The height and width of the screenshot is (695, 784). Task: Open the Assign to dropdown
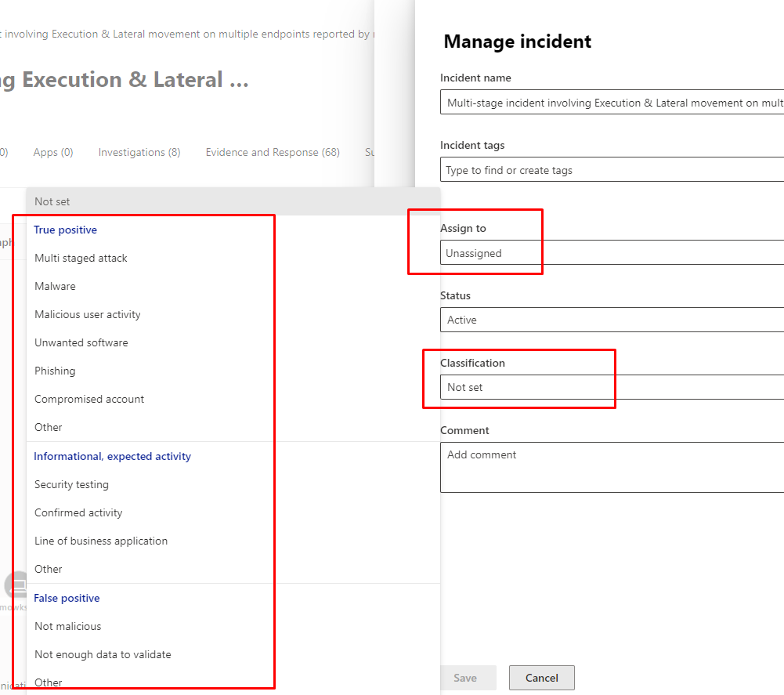pyautogui.click(x=611, y=253)
